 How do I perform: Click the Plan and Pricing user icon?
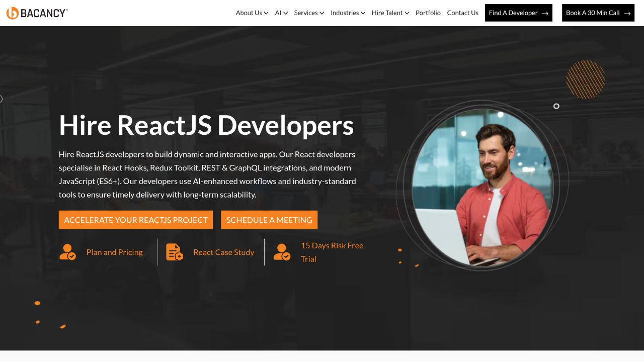[x=67, y=252]
